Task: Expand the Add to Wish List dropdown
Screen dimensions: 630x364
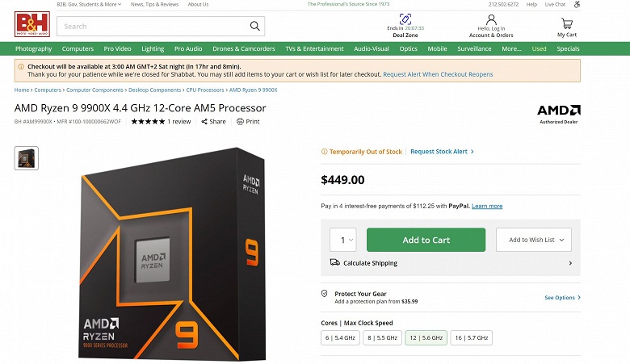Action: coord(540,240)
